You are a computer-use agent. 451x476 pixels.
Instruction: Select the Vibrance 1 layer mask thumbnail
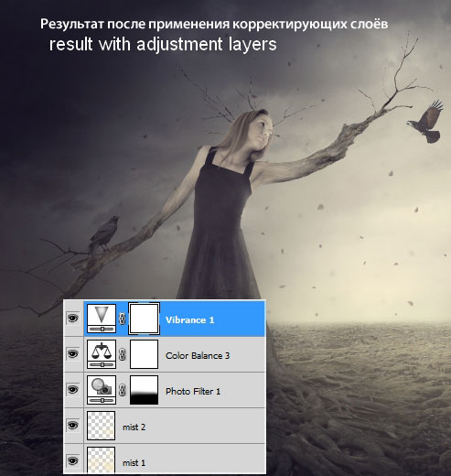pos(144,319)
